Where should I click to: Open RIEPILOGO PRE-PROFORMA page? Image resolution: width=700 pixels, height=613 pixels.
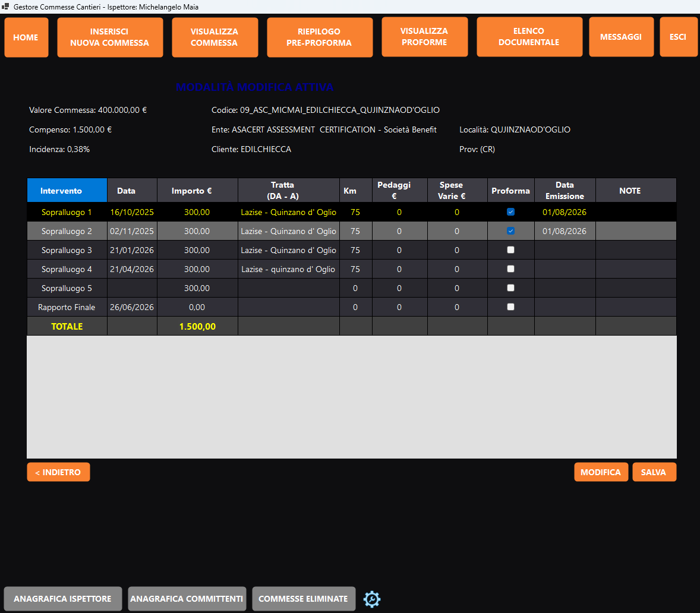tap(320, 37)
